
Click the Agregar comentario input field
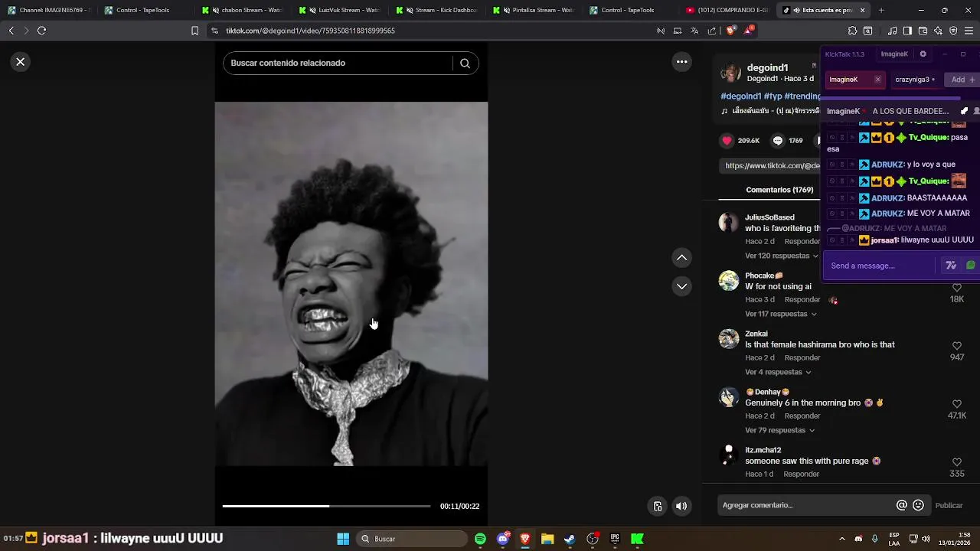click(x=804, y=505)
